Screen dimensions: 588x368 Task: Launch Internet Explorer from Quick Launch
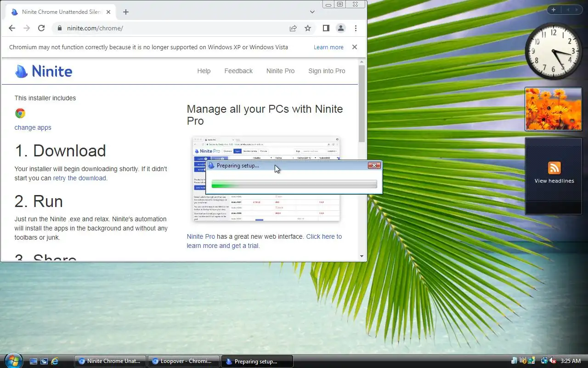pyautogui.click(x=55, y=362)
